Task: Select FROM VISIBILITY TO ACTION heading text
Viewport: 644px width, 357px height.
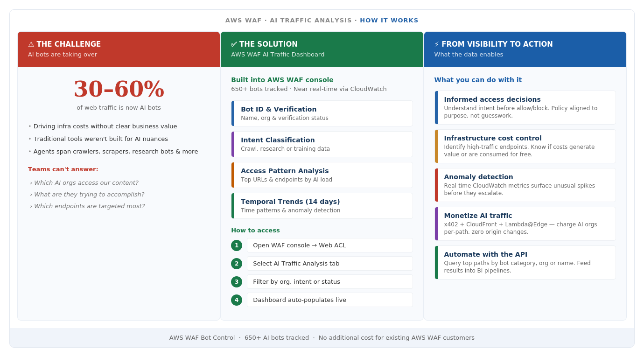Action: (497, 44)
